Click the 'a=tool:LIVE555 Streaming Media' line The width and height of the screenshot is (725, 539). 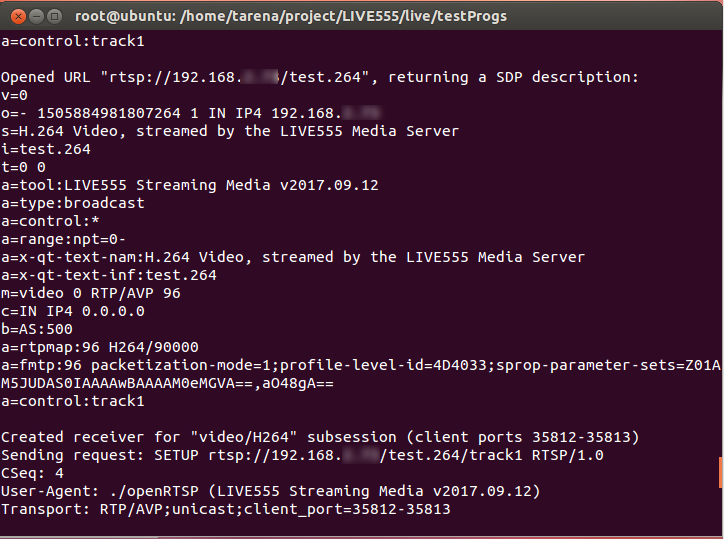pos(190,185)
